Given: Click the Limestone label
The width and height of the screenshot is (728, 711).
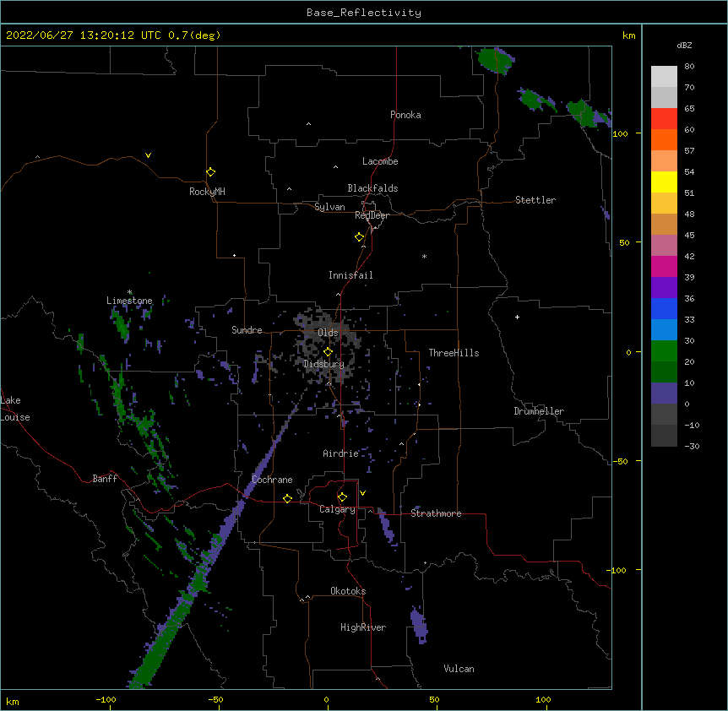Looking at the screenshot, I should 129,301.
